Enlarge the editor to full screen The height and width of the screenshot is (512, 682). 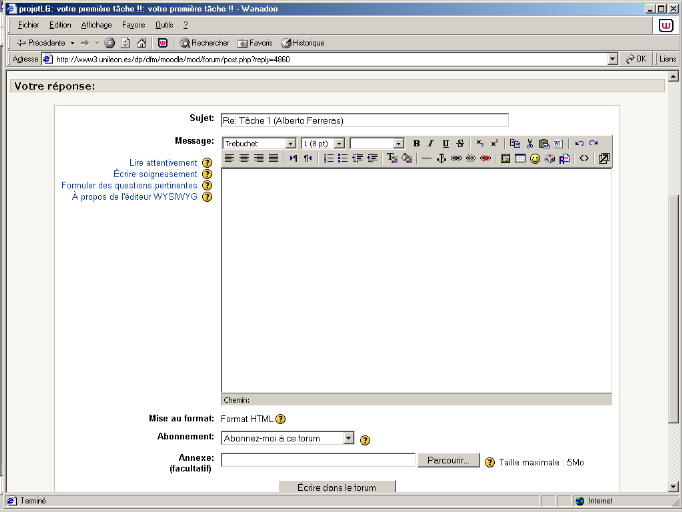(604, 158)
